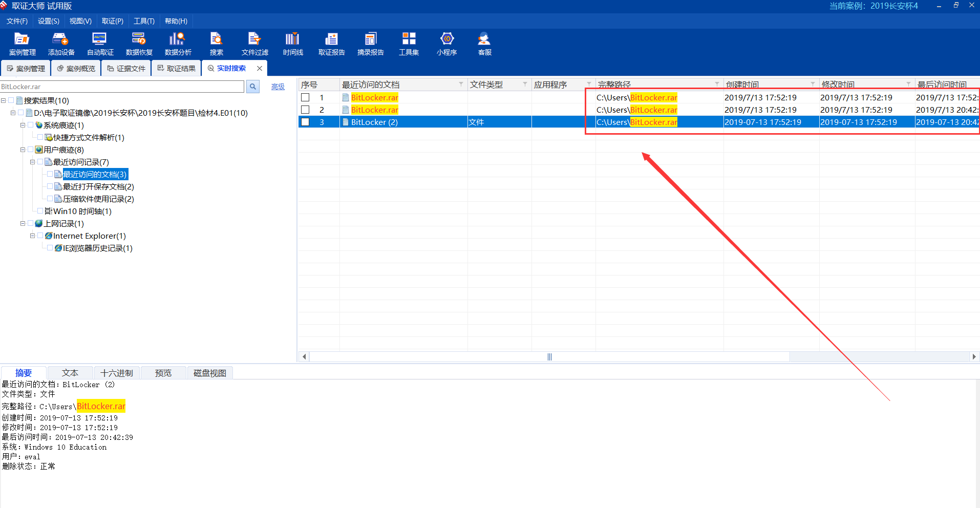Image resolution: width=980 pixels, height=508 pixels.
Task: Open the 取证报告 toolbar icon
Action: tap(331, 44)
